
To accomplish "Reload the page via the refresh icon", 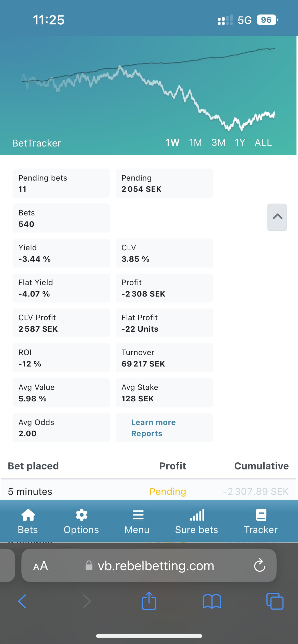I will click(260, 565).
